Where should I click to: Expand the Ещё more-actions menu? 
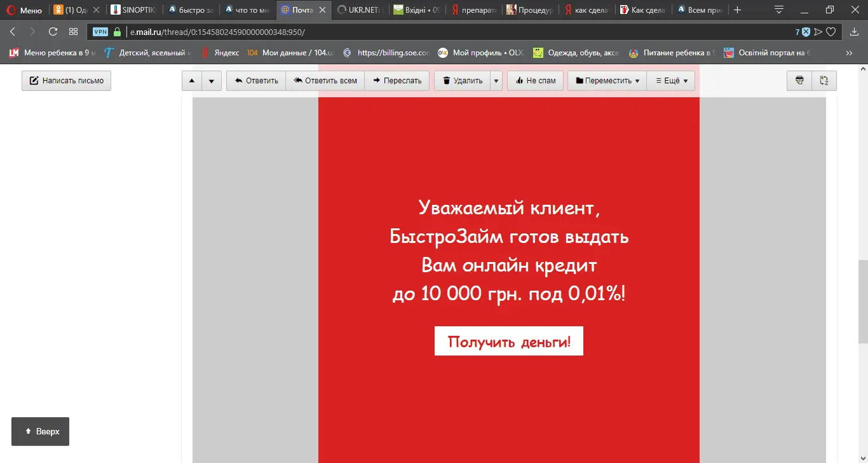click(671, 81)
